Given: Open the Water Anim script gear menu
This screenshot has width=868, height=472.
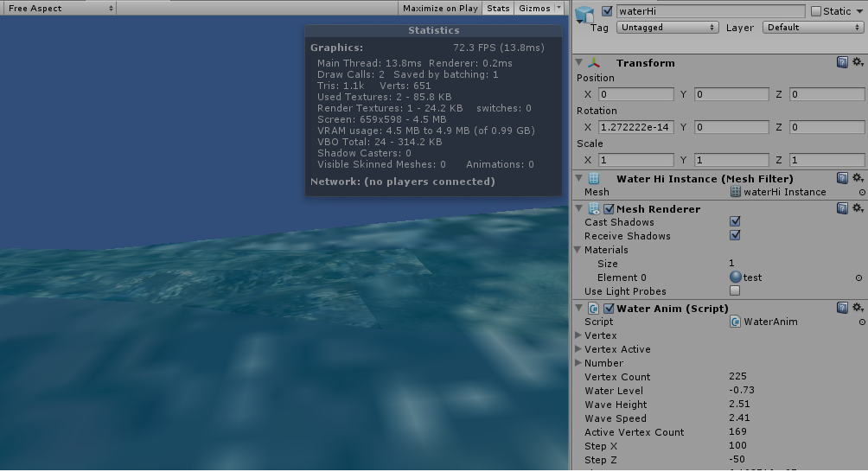Looking at the screenshot, I should click(858, 309).
